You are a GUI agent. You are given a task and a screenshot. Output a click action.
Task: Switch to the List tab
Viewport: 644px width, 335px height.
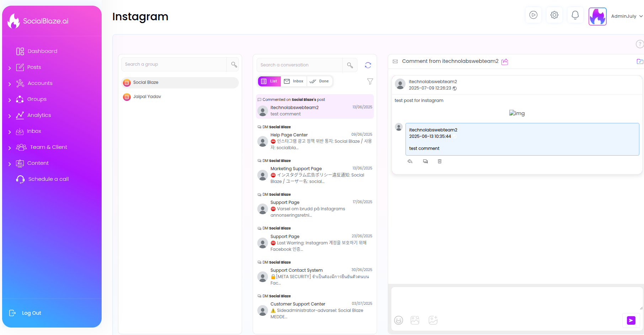click(x=269, y=81)
